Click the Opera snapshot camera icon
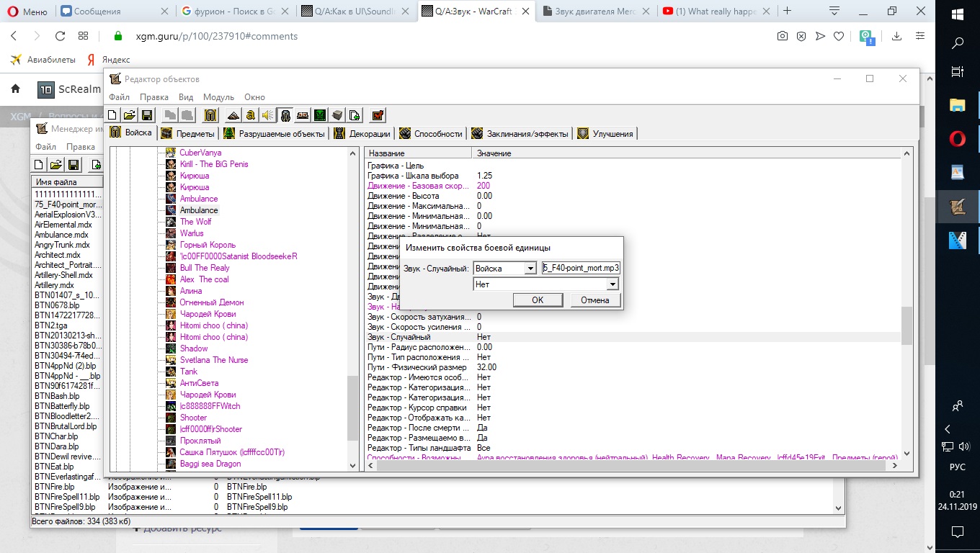 (782, 36)
